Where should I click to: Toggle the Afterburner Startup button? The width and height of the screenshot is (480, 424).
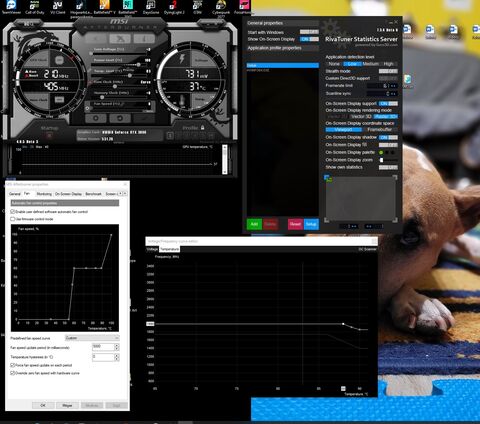tap(49, 135)
